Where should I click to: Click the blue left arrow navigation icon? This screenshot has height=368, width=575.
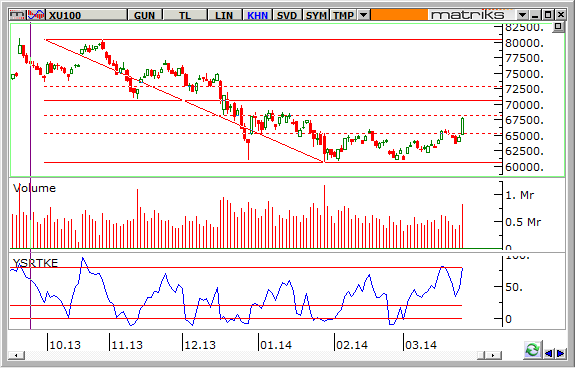click(549, 353)
